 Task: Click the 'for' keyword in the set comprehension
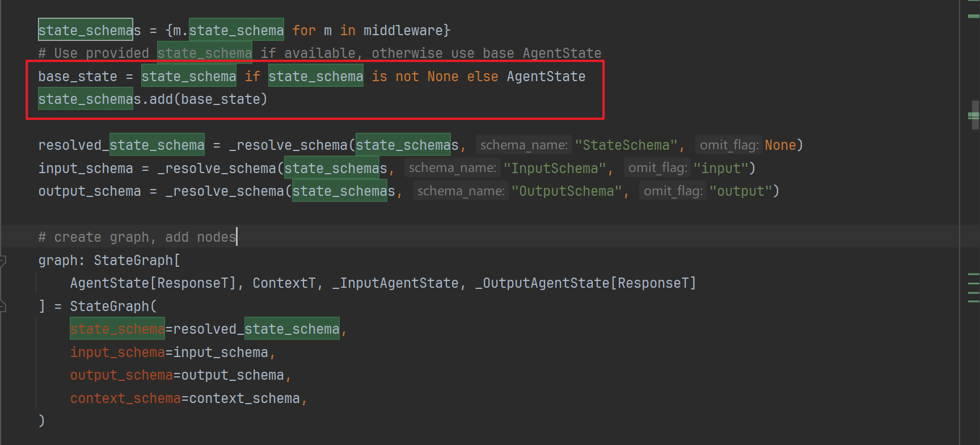pos(304,31)
